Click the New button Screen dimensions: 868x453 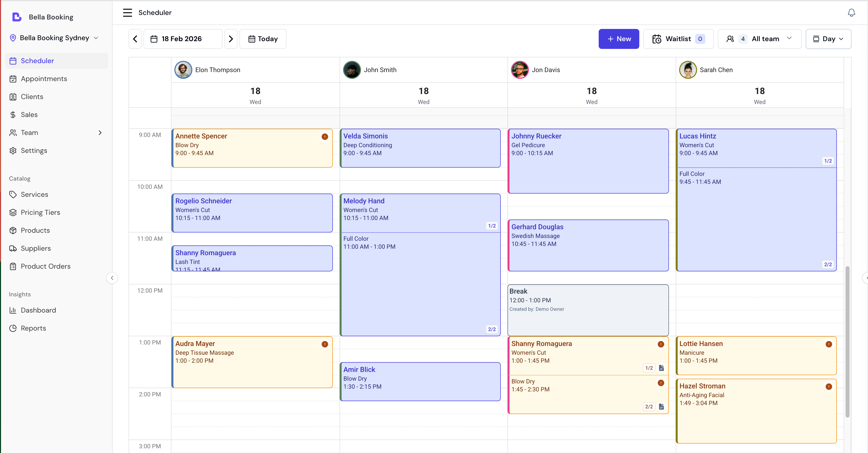[x=619, y=39]
